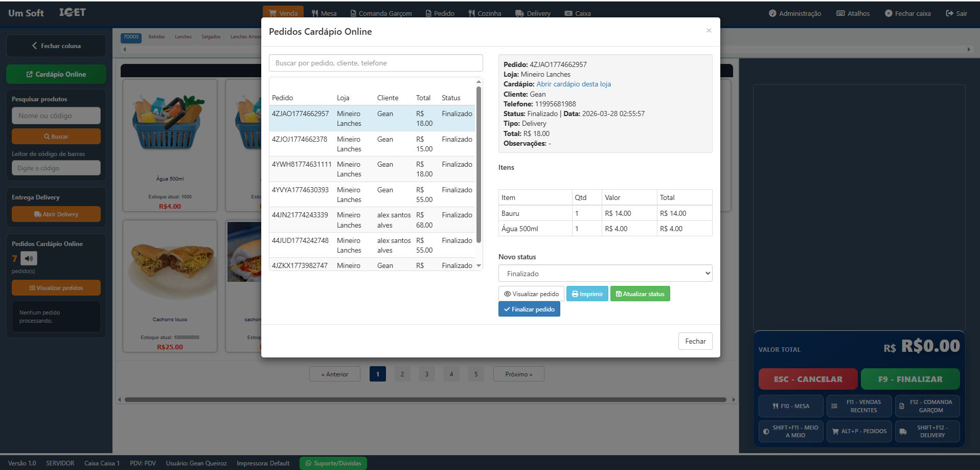Click the orange Buscar search button

56,137
